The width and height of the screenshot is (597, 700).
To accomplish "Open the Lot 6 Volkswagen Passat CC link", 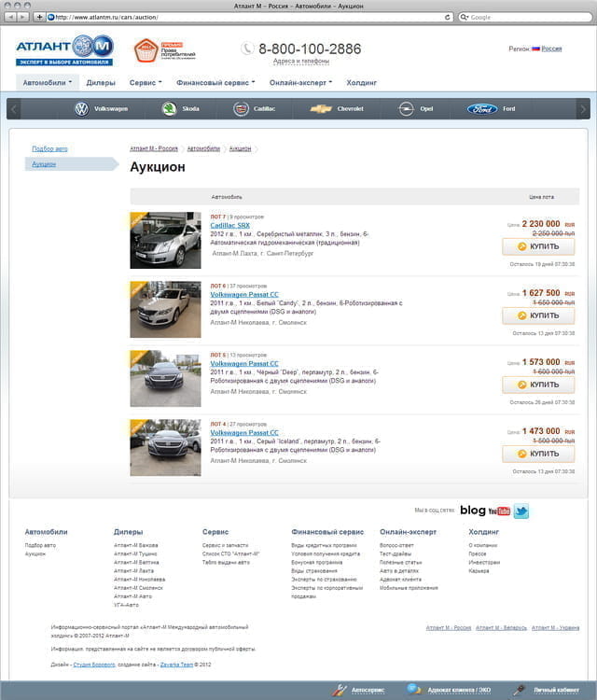I will click(244, 295).
